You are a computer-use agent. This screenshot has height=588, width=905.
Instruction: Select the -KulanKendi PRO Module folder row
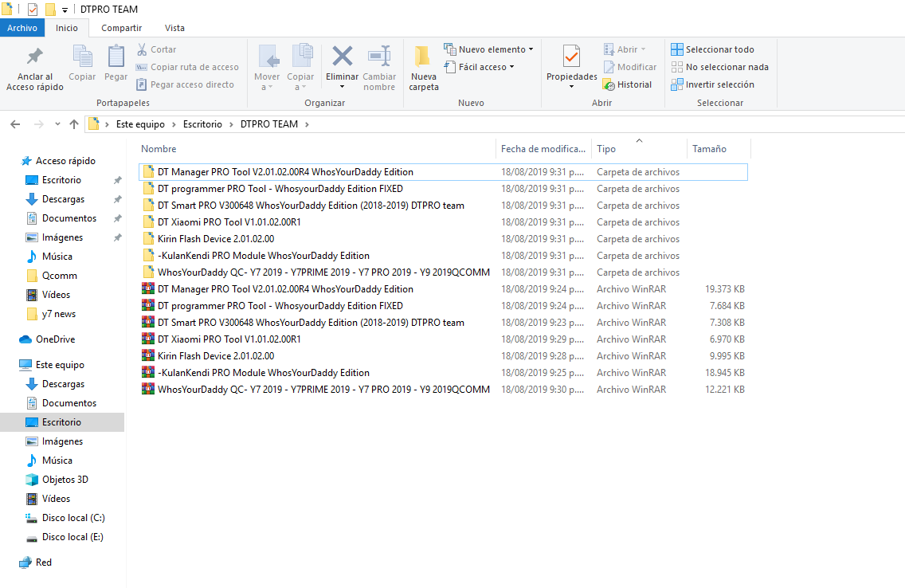[443, 256]
